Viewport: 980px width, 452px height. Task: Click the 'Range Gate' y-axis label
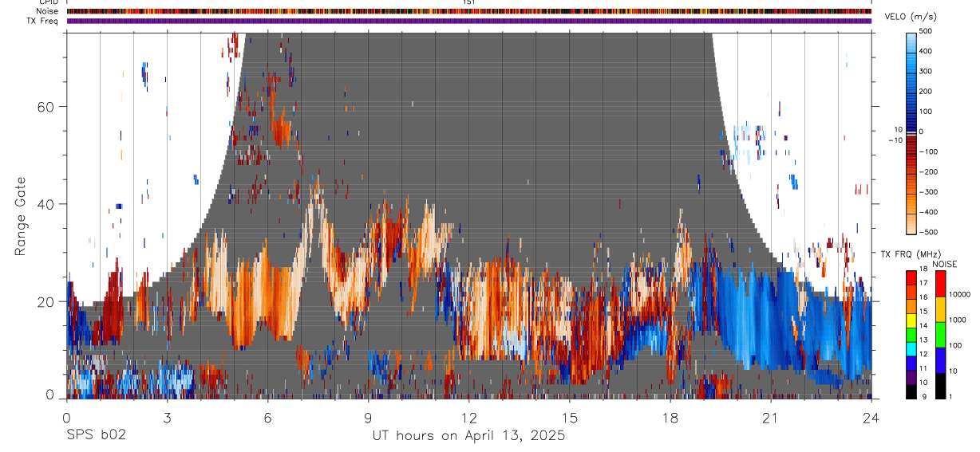pos(21,216)
